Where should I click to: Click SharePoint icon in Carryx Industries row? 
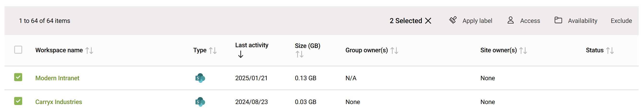pyautogui.click(x=200, y=102)
